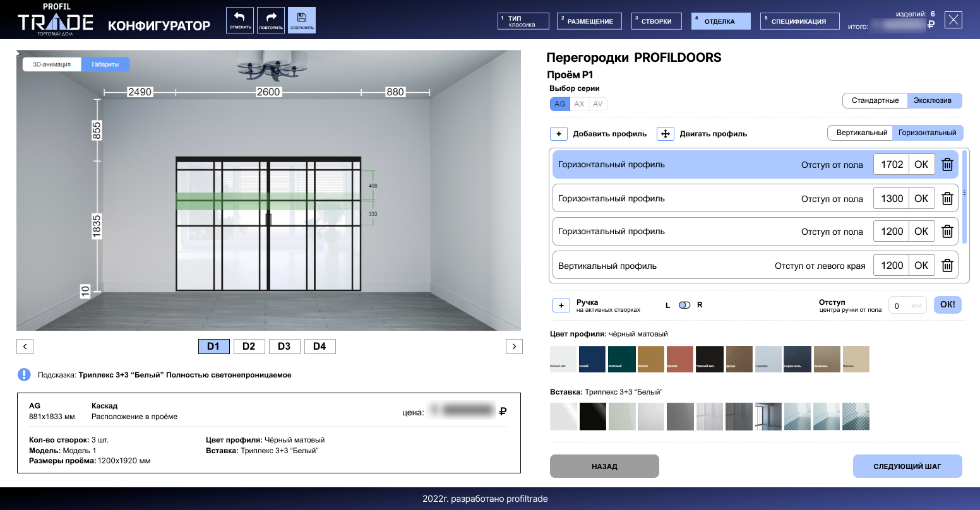Pick the dark blue profile color swatch
This screenshot has width=980, height=510.
tap(592, 359)
